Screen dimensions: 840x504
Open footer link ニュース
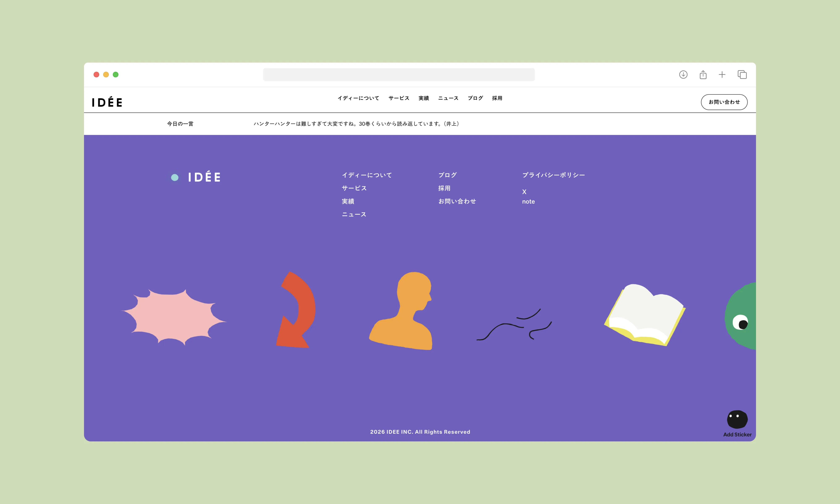tap(354, 214)
